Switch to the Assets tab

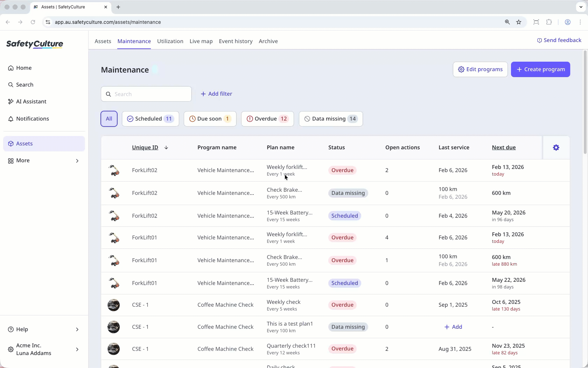pos(103,41)
